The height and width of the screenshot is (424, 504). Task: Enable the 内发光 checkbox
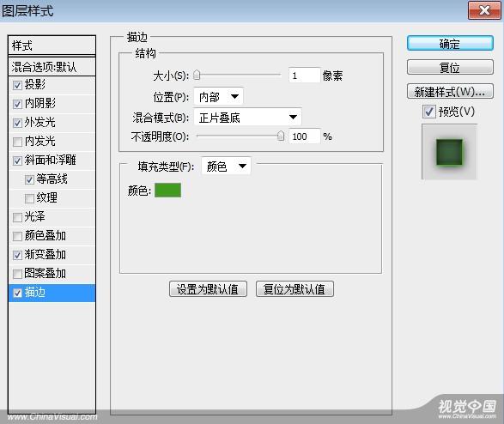coord(17,142)
